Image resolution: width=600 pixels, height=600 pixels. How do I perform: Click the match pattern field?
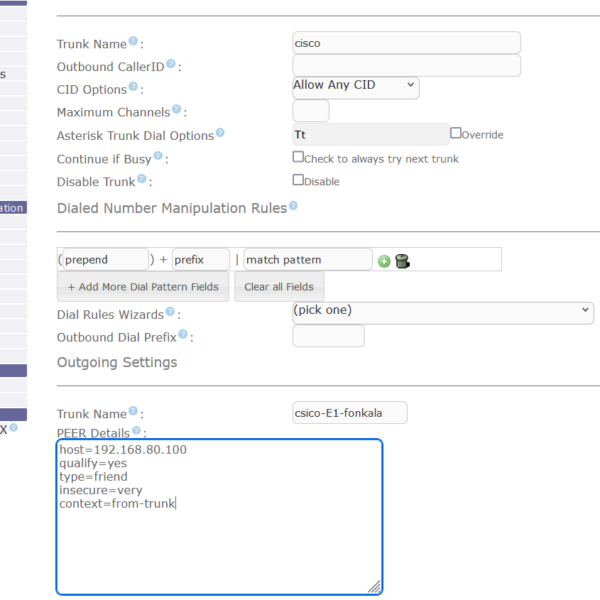click(308, 260)
